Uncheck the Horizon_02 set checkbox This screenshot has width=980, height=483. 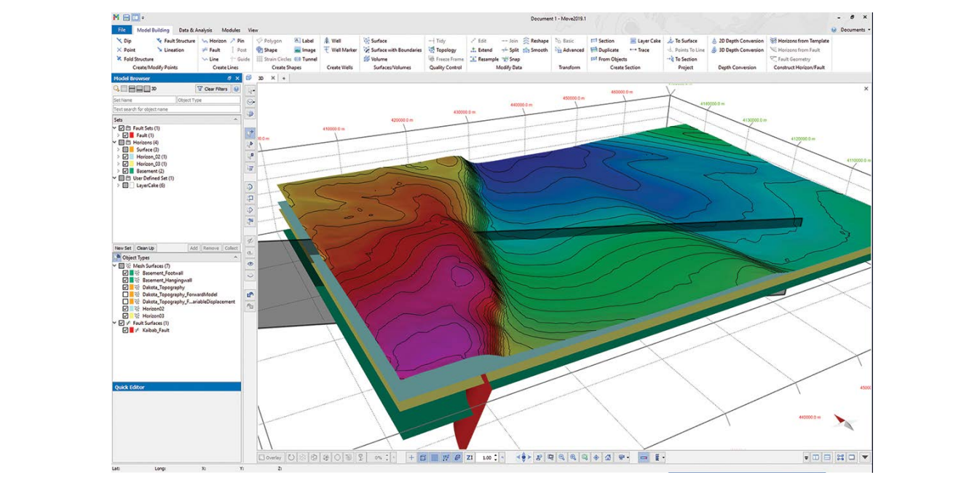[125, 157]
